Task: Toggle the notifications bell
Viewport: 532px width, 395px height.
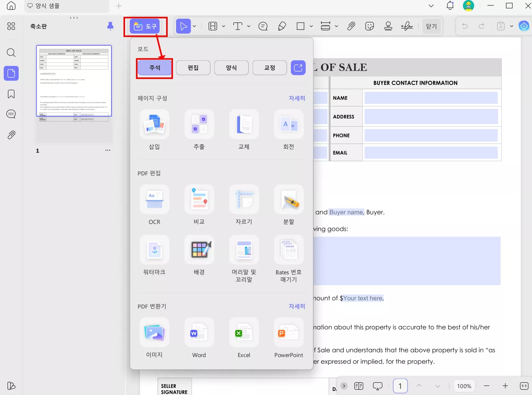Action: tap(449, 6)
